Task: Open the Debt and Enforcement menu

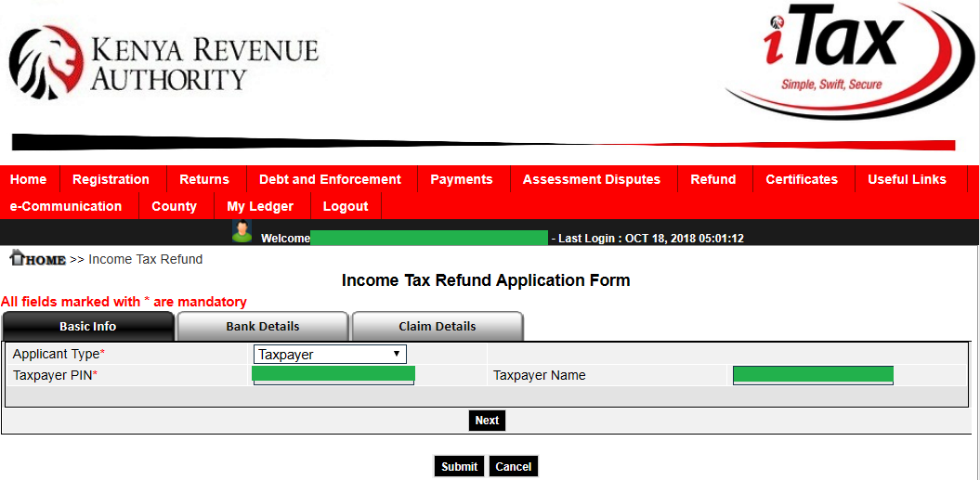Action: click(x=330, y=179)
